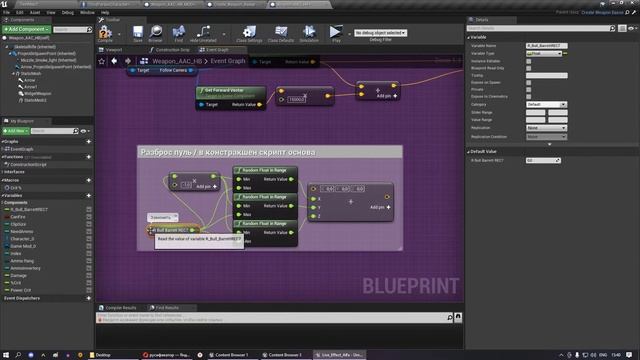The height and width of the screenshot is (360, 640).
Task: Bookmark the graph with the star icon
Action: pos(102,61)
